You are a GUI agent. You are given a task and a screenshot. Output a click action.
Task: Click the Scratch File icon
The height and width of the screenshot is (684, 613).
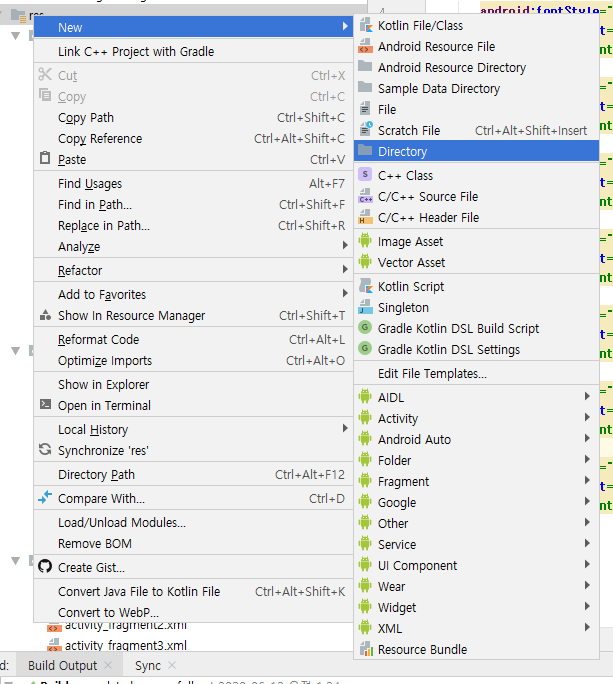(366, 130)
